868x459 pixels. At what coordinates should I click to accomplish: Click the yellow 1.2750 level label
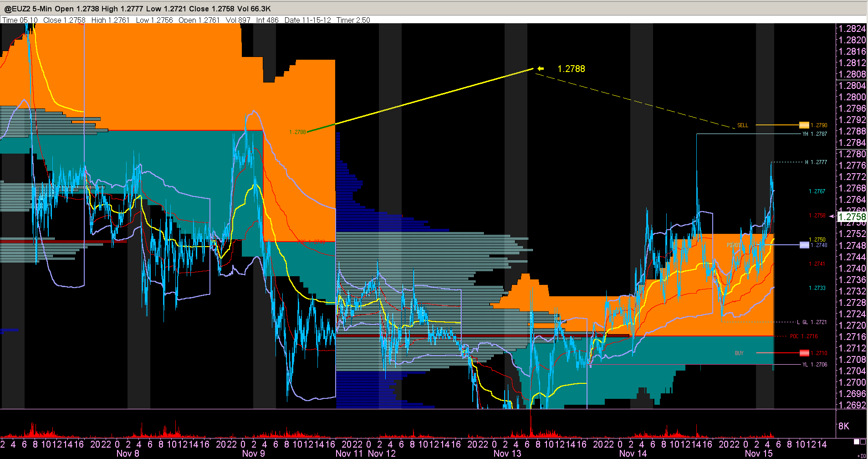(x=817, y=240)
